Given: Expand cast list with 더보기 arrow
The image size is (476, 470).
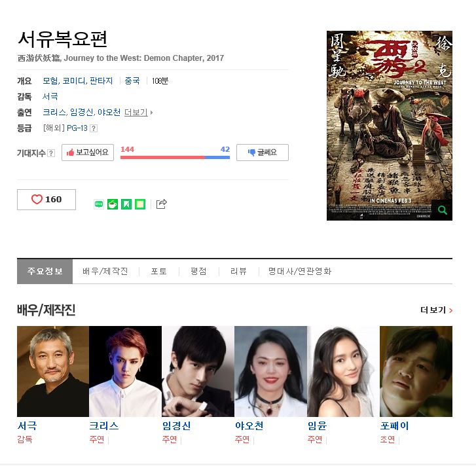Looking at the screenshot, I should (138, 113).
